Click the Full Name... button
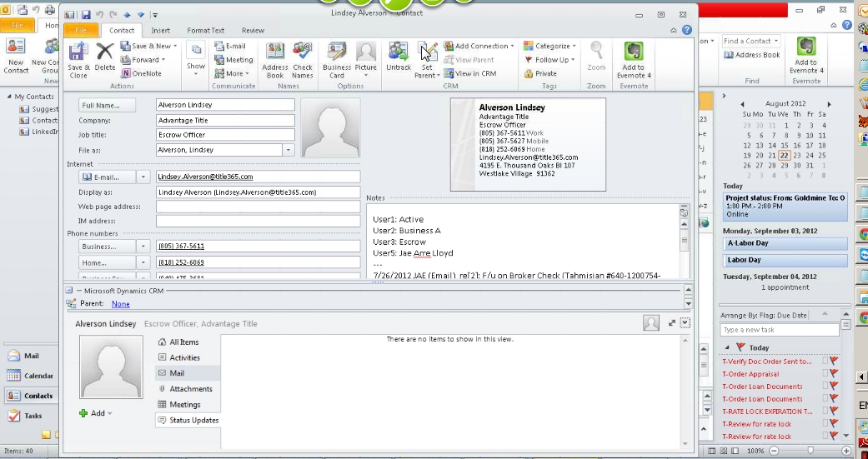 107,105
